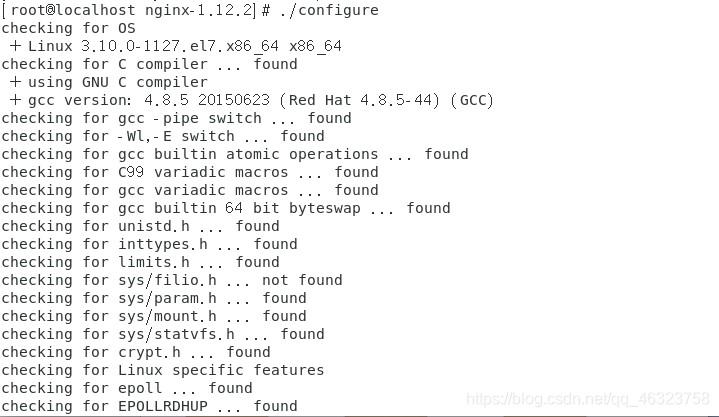The width and height of the screenshot is (719, 417).
Task: Click the "gcc builtin atomic operations" line
Action: click(x=235, y=154)
